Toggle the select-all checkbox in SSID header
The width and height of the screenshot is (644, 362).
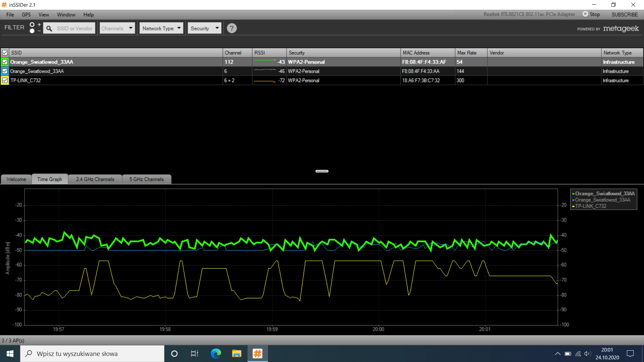click(x=5, y=53)
